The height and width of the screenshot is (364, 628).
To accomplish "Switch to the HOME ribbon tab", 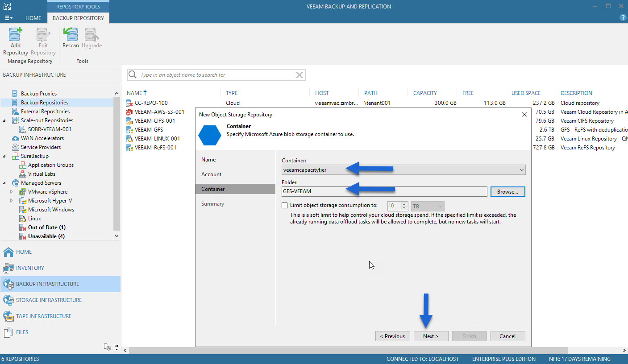I will [x=33, y=18].
